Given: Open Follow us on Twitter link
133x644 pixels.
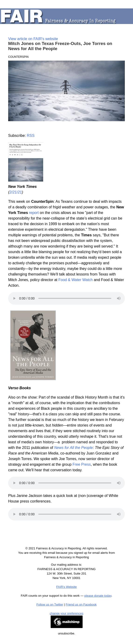Looking at the screenshot, I should click(x=50, y=604).
